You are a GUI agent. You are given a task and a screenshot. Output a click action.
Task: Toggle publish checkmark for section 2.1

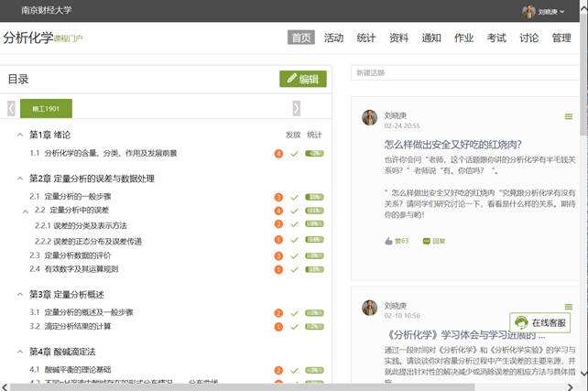click(x=294, y=197)
